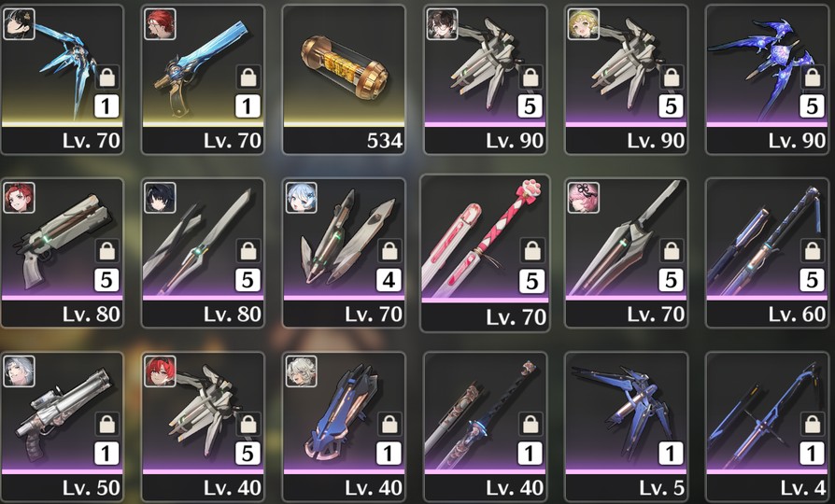
Task: Select the dark blue sword at Lv. 4
Action: tap(767, 427)
